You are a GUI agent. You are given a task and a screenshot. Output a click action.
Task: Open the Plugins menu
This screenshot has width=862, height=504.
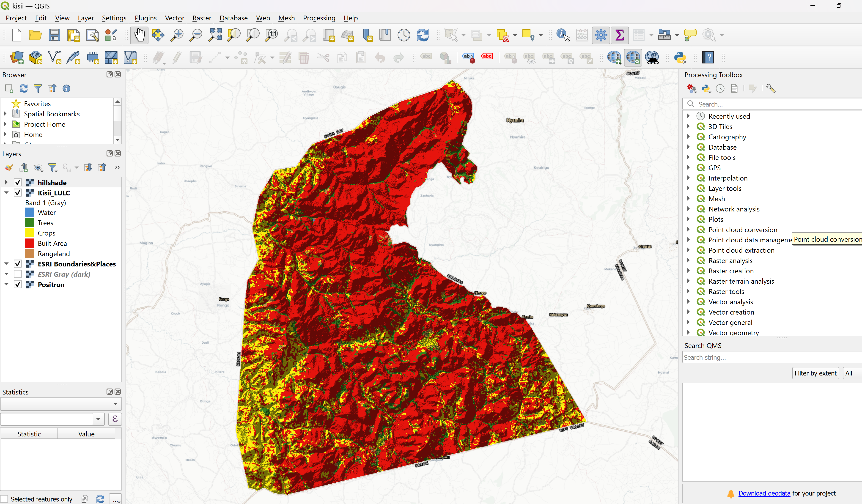click(145, 18)
